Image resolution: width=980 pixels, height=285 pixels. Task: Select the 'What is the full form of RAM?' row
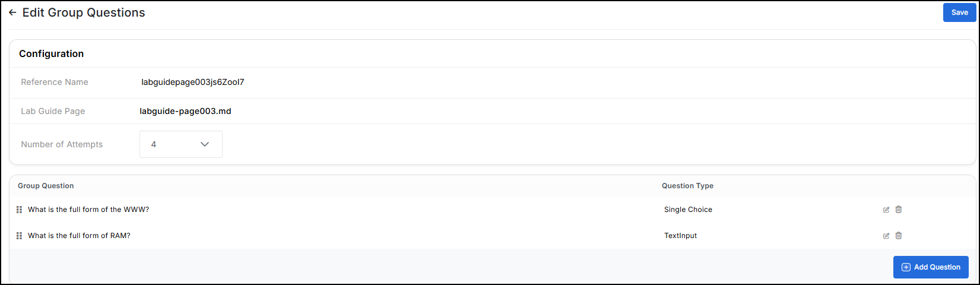[492, 236]
